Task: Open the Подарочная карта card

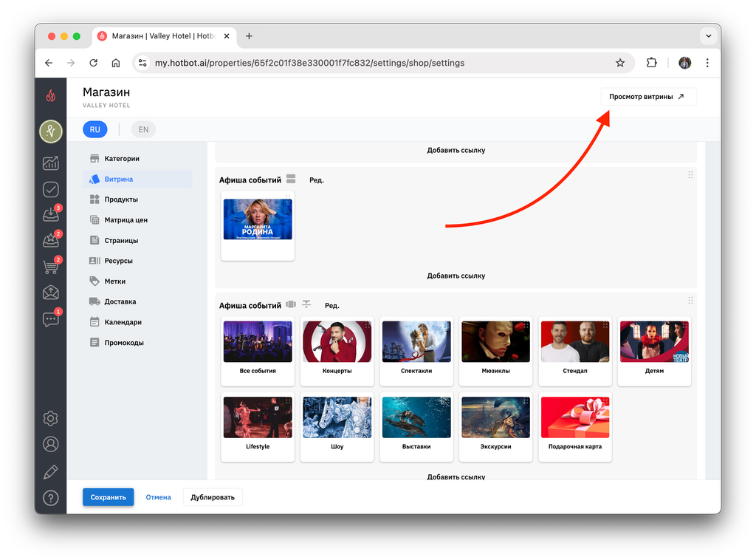Action: (575, 427)
